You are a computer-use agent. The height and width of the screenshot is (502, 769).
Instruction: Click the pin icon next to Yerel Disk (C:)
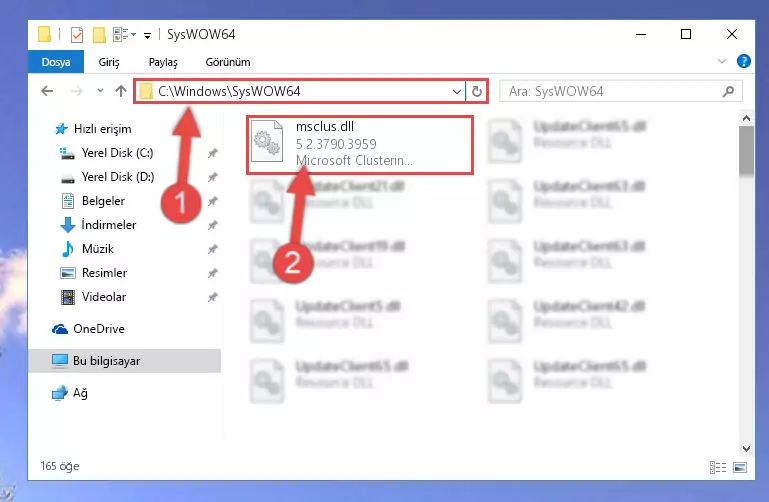(212, 153)
